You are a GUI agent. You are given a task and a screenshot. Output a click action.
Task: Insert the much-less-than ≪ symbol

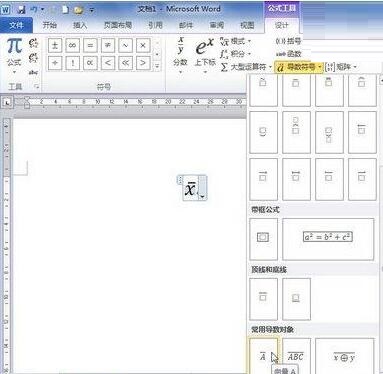125,63
